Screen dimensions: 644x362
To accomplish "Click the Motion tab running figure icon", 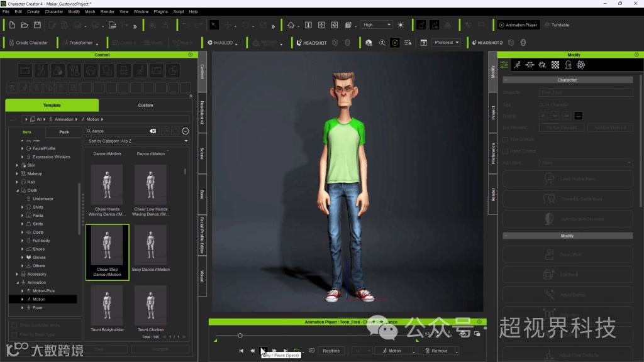I will pos(517,65).
